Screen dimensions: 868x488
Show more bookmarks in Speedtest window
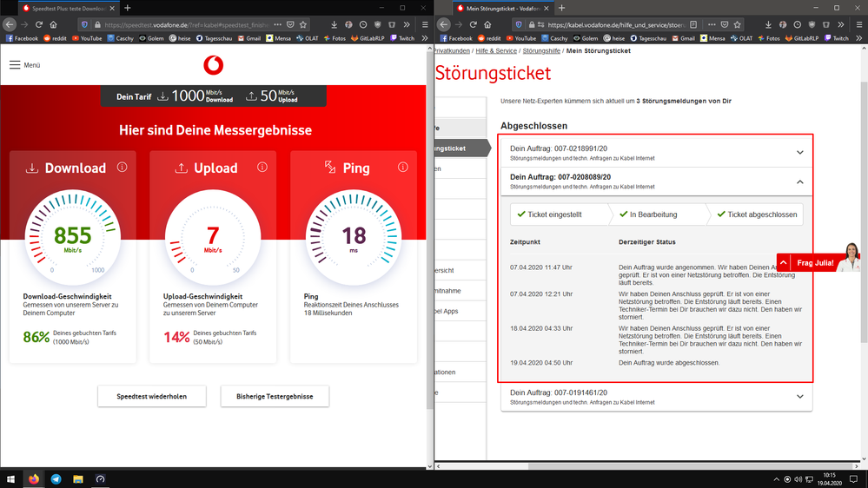425,38
